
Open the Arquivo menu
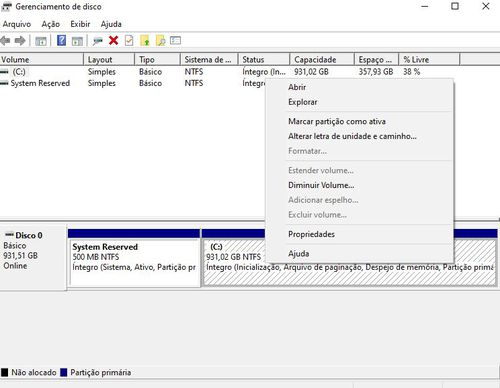pyautogui.click(x=17, y=24)
